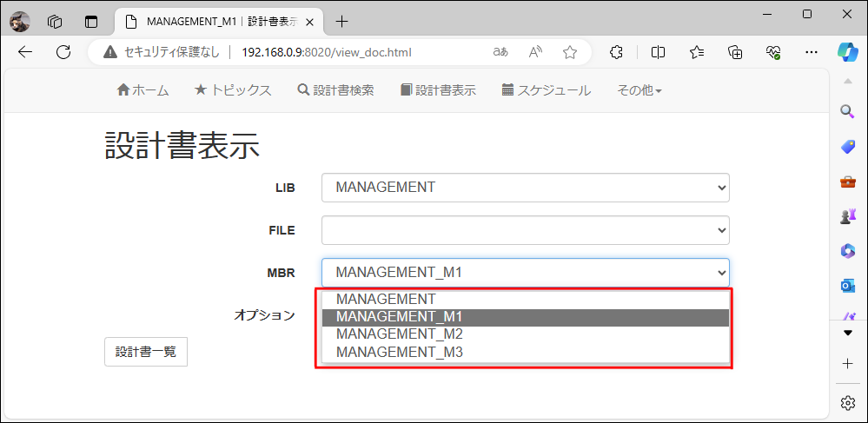Viewport: 868px width, 423px height.
Task: Click the security warning icon in address bar
Action: (110, 53)
